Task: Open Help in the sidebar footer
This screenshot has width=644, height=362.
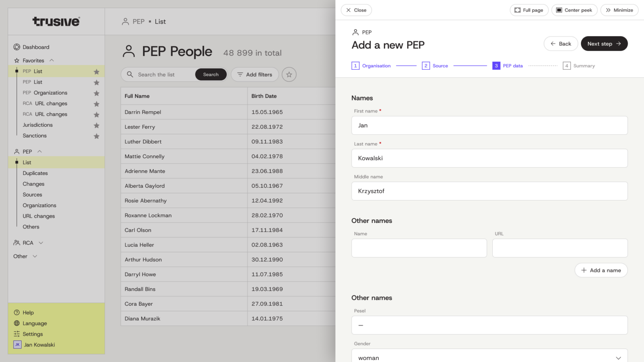Action: (28, 313)
